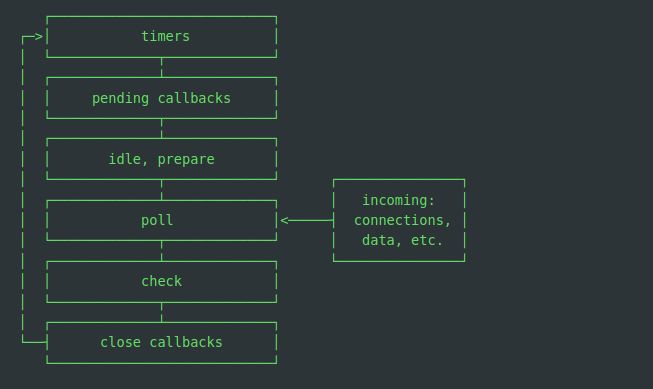Select the poll phase box
Viewport: 653px width, 389px height.
(x=162, y=220)
